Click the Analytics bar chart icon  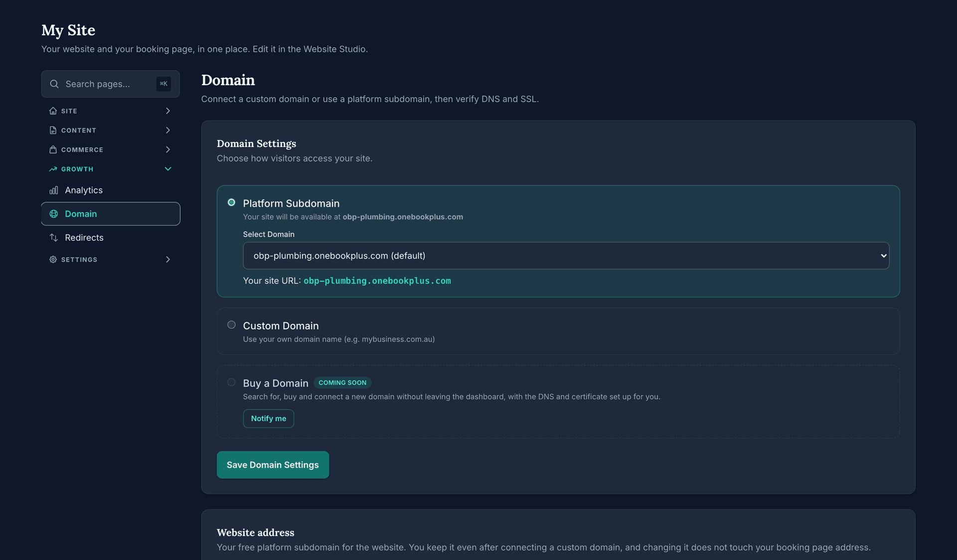coord(54,190)
